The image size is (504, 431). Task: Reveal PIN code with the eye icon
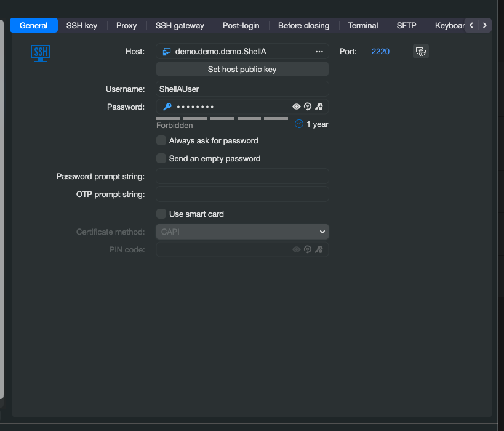tap(297, 249)
